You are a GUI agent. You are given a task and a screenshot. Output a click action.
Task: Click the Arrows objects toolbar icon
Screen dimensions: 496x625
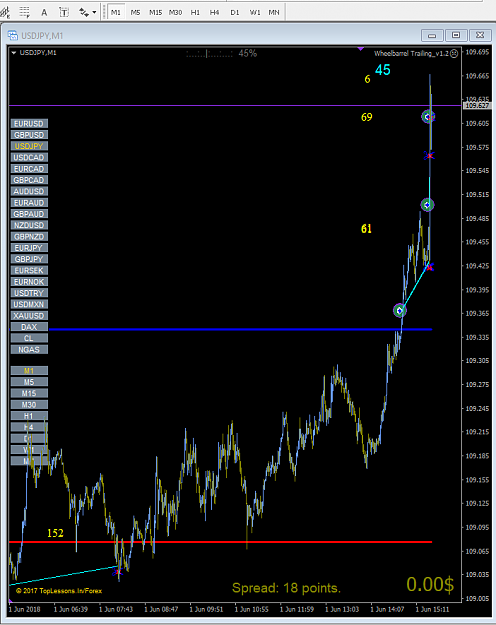coord(84,12)
